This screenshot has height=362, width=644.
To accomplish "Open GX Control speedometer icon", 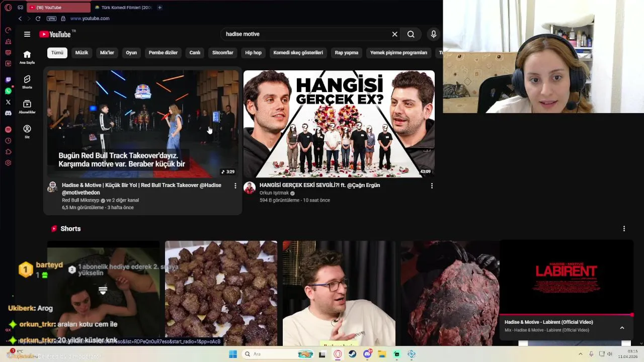I will click(x=8, y=30).
